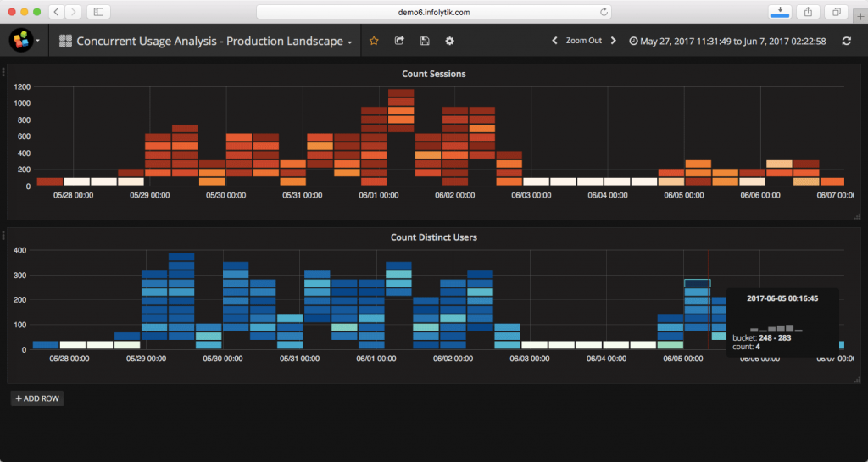Open the Count Distinct Users panel menu
The image size is (868, 462).
433,237
